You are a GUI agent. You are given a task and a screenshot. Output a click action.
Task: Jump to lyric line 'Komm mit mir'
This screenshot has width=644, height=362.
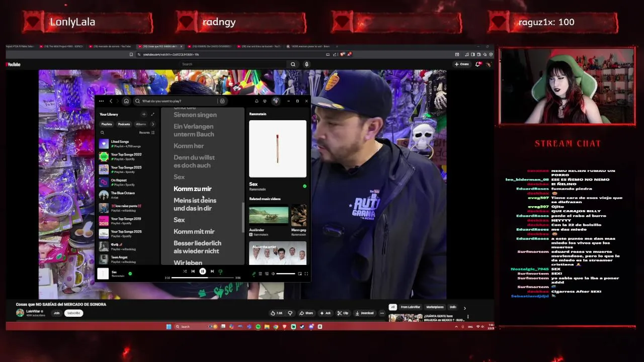[x=194, y=231]
